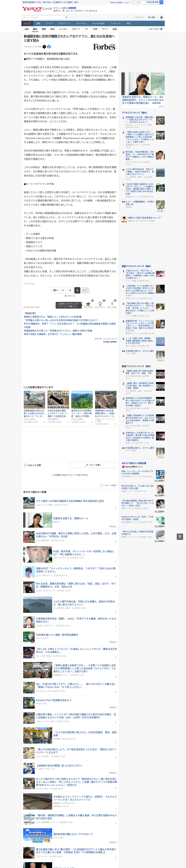Open paid article 年間イベントカレンダー 330円
Screen dimensions: 186x868
137,473
